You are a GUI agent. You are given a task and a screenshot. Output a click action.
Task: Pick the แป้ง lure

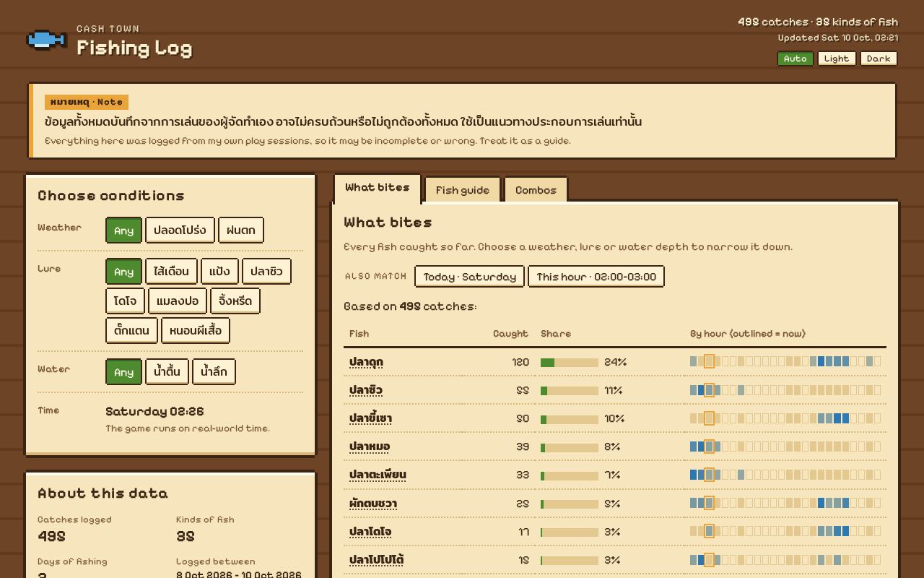coord(219,272)
